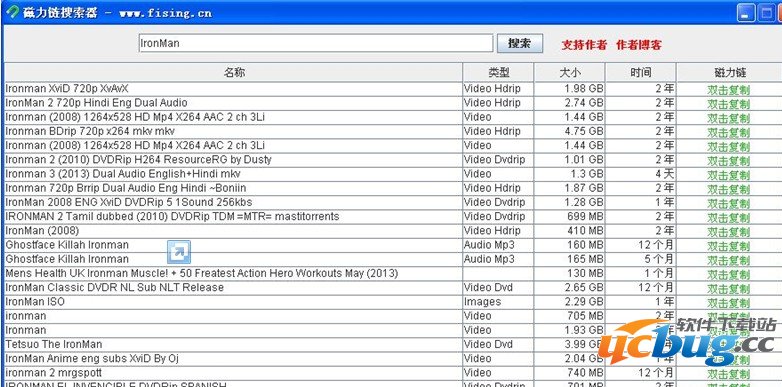Image resolution: width=782 pixels, height=387 pixels.
Task: Click the app icon in the title bar
Action: [12, 12]
